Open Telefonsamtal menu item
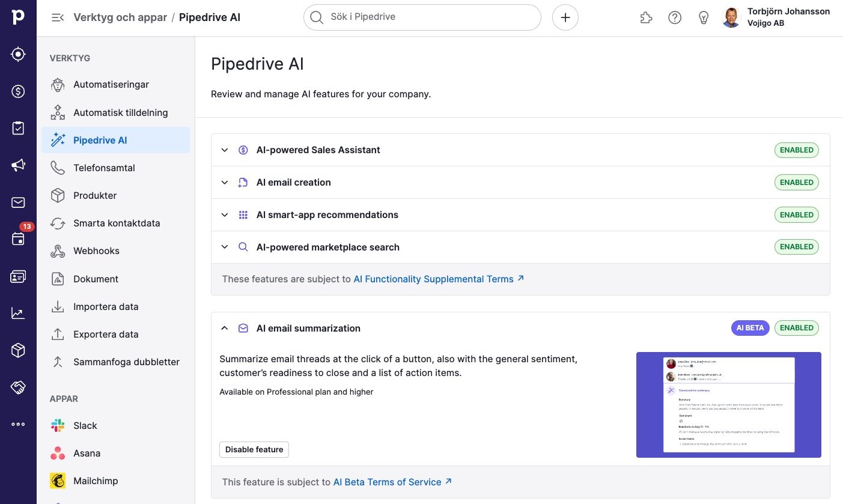 click(115, 168)
